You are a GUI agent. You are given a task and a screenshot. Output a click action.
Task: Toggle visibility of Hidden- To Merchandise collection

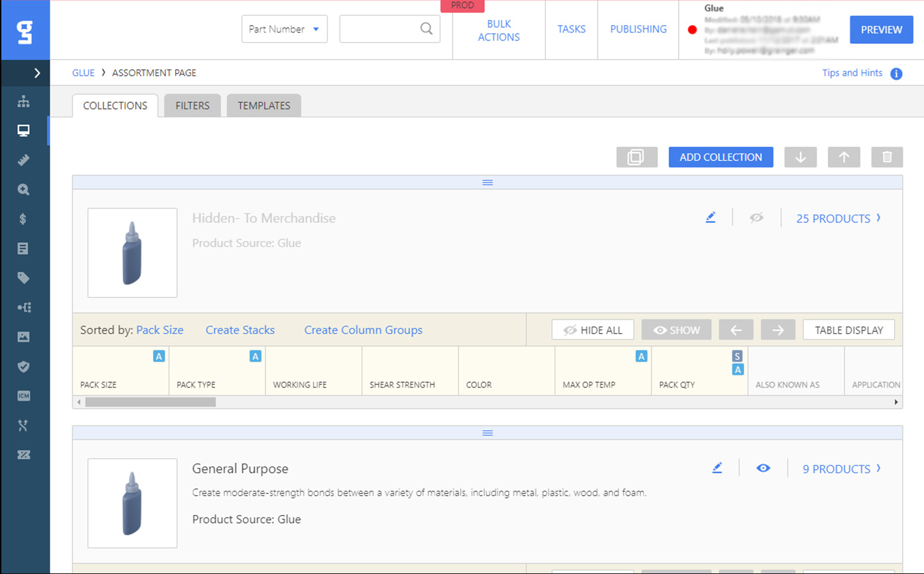(757, 218)
